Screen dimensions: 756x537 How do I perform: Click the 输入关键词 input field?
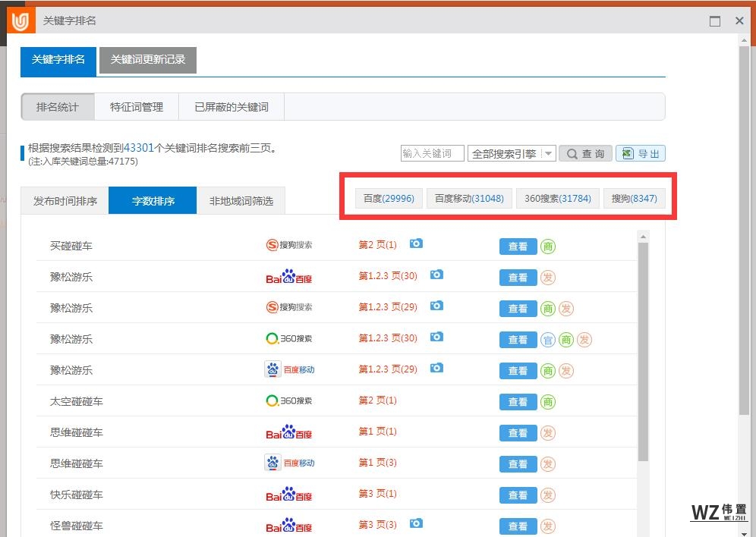click(432, 154)
